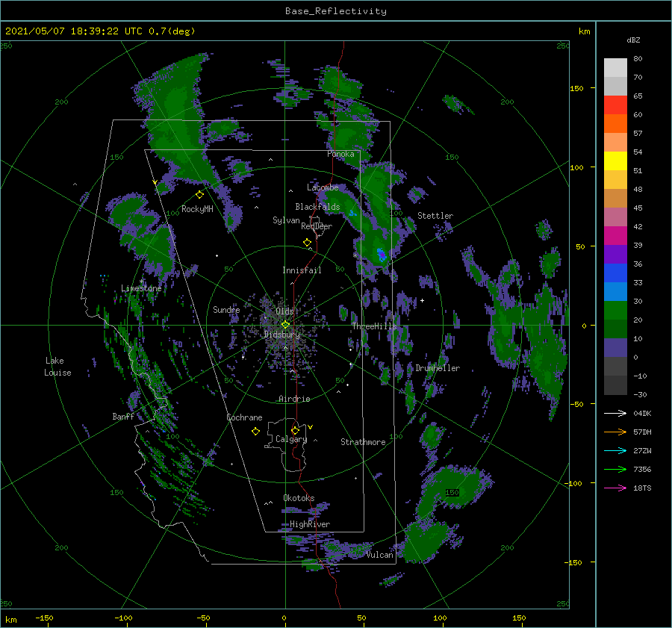Click the Vulcan label
This screenshot has height=628, width=672.
380,555
